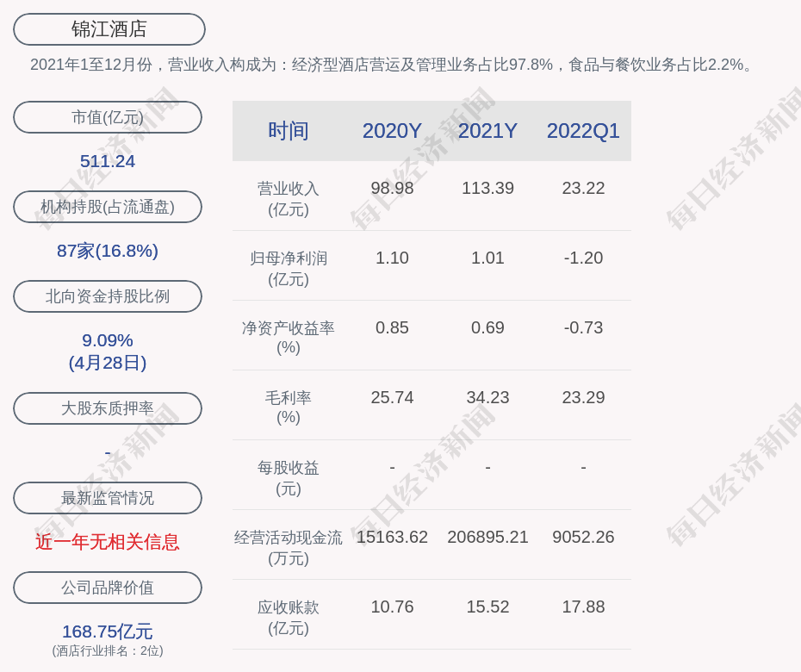The width and height of the screenshot is (801, 672).
Task: Click the cash flow value 206895.21
Action: pos(487,537)
